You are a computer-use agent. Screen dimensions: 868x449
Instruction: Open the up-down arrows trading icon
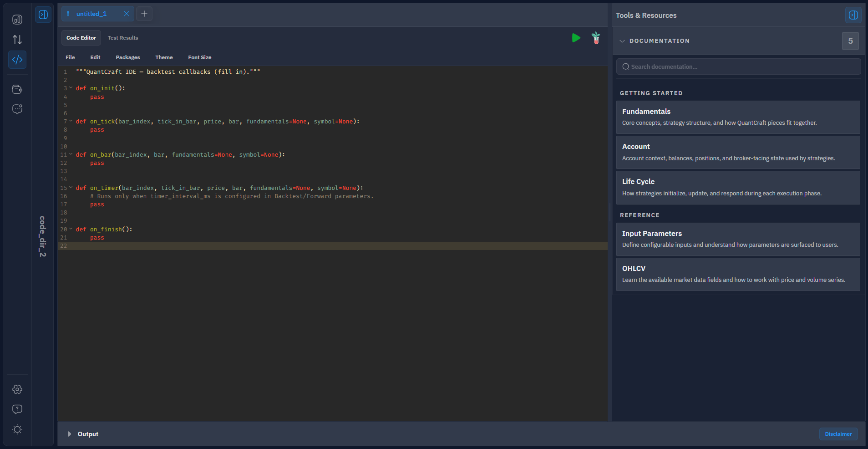[x=17, y=40]
